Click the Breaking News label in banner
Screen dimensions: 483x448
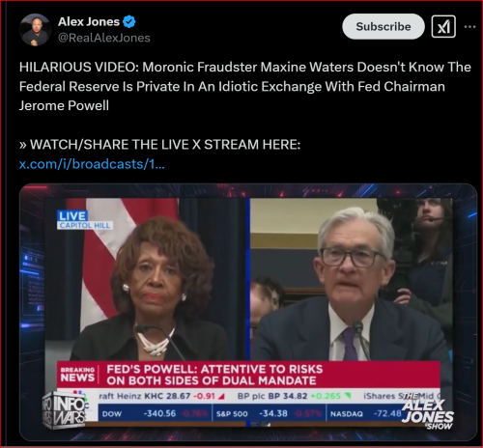pyautogui.click(x=77, y=375)
